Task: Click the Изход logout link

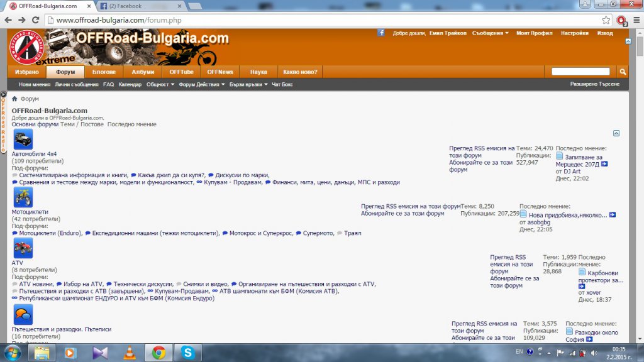Action: pos(605,33)
